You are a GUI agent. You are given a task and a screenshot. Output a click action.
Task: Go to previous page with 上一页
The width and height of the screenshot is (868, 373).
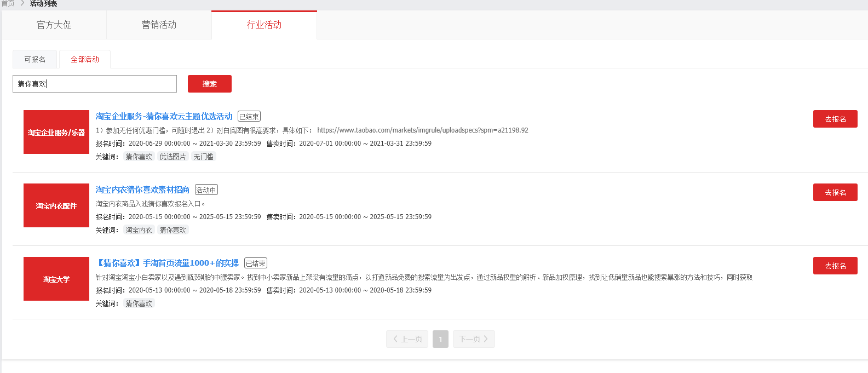[407, 339]
